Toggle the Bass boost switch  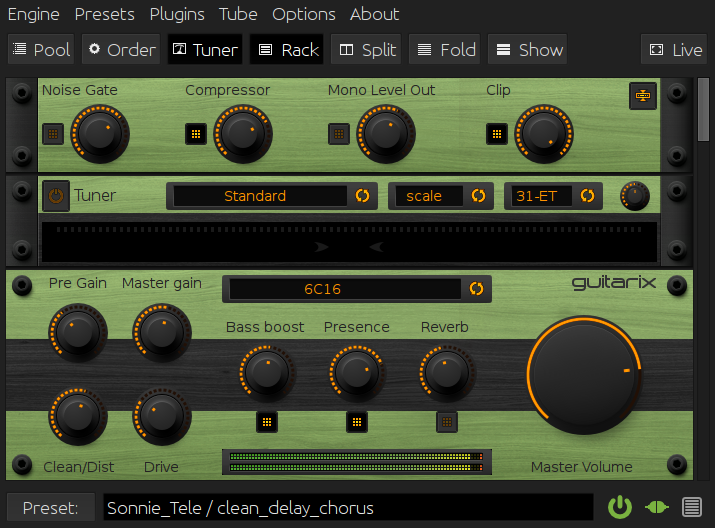(267, 422)
